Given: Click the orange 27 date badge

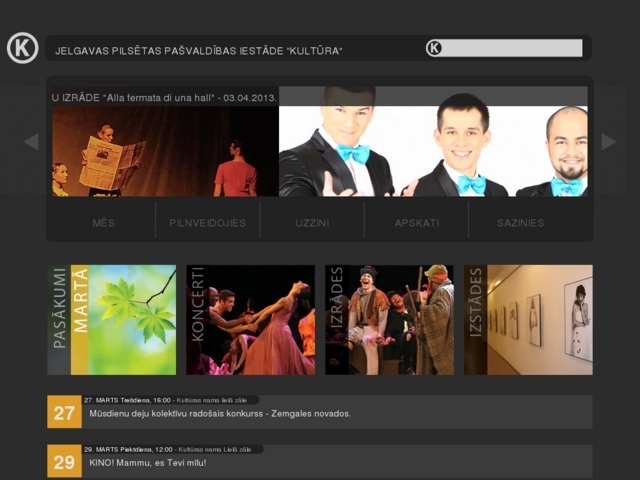Looking at the screenshot, I should (x=64, y=412).
